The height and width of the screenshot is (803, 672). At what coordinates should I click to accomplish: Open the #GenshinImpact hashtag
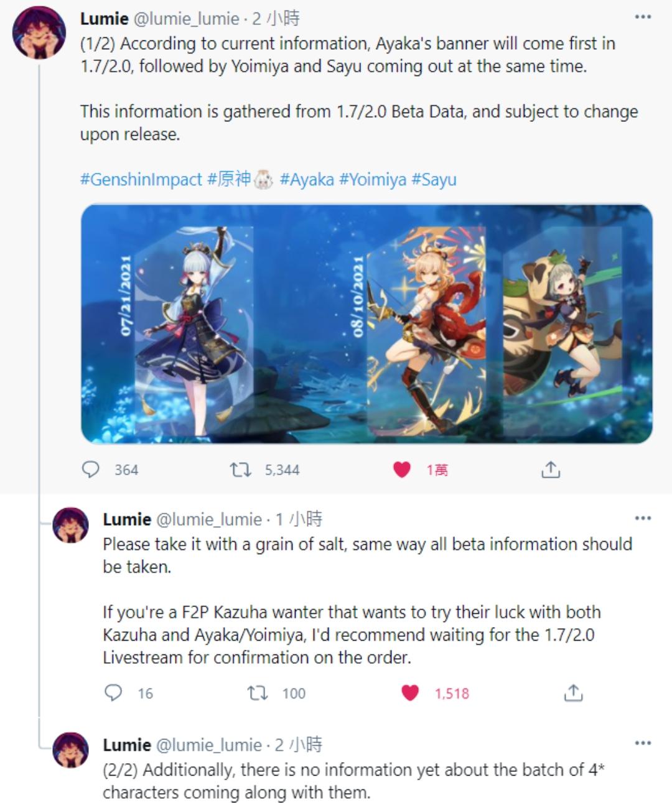(x=141, y=180)
